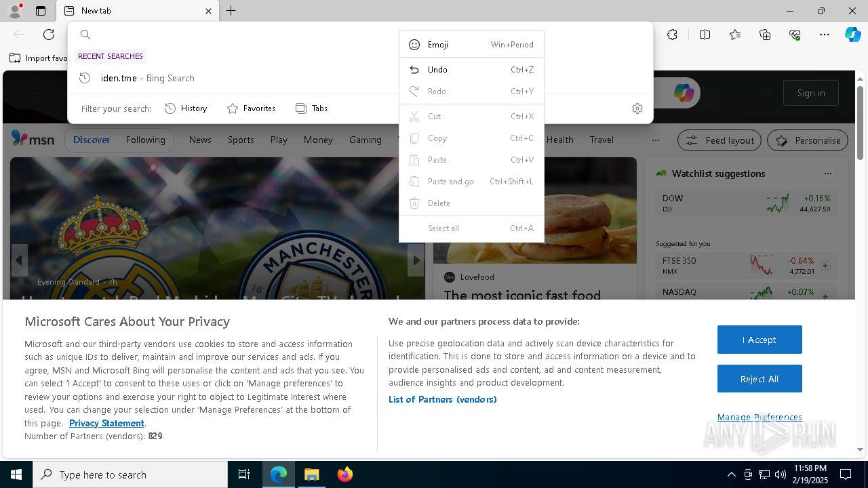
Task: Open List of Partners (vendors) link
Action: click(x=443, y=399)
